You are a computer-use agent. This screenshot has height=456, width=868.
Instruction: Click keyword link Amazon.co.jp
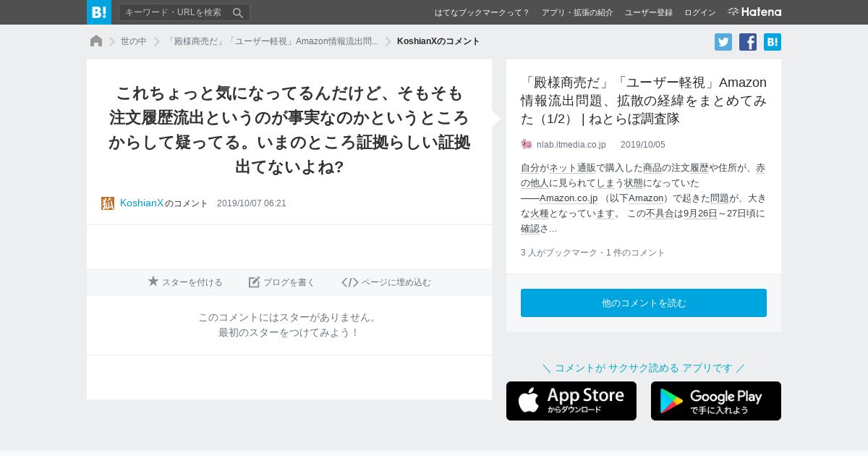click(x=569, y=198)
